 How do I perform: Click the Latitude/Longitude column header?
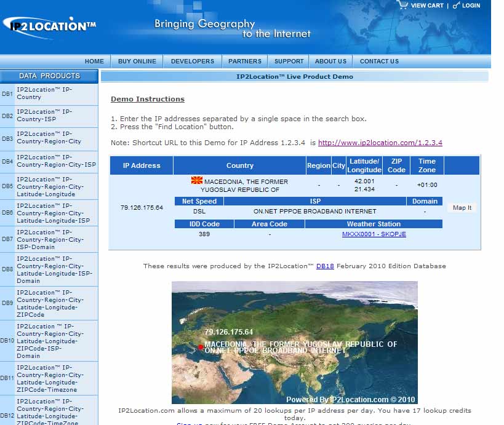[x=364, y=166]
